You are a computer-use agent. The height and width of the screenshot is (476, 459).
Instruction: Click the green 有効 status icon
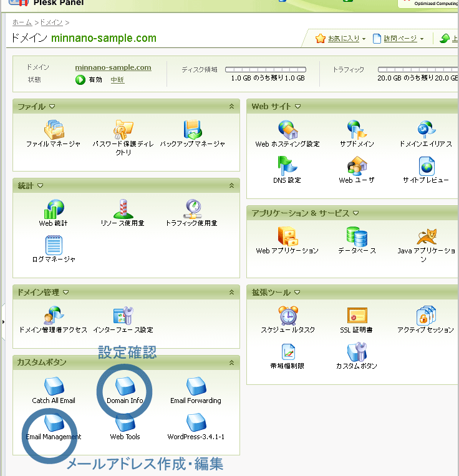80,80
